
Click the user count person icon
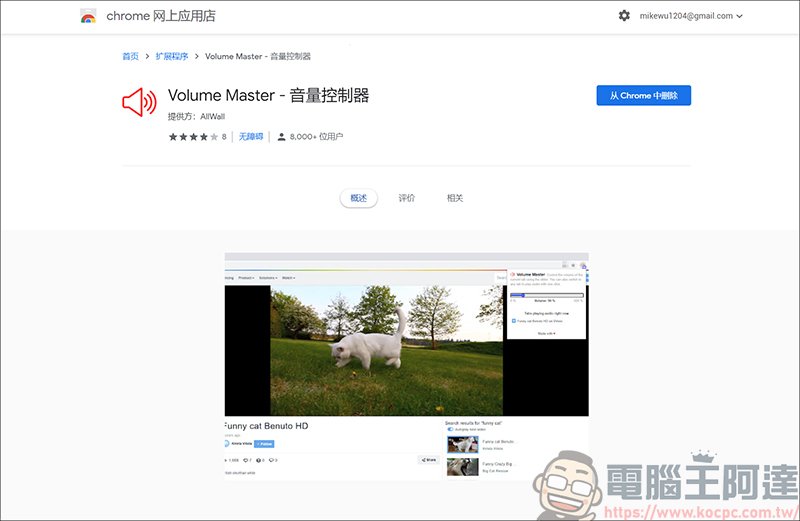click(281, 137)
